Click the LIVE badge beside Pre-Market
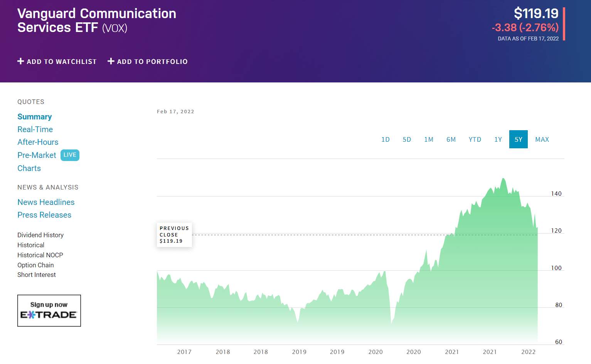This screenshot has width=591, height=364. 70,155
